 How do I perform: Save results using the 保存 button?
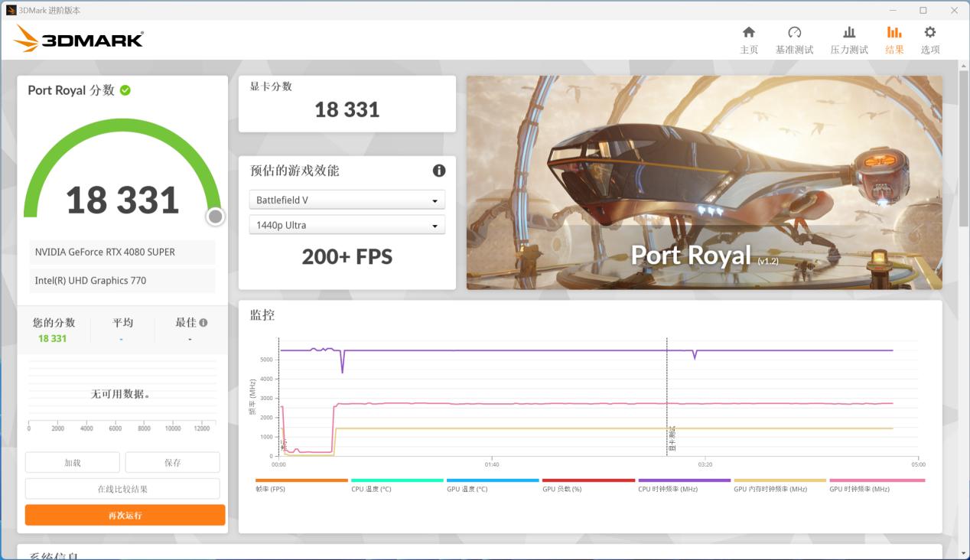pyautogui.click(x=172, y=462)
